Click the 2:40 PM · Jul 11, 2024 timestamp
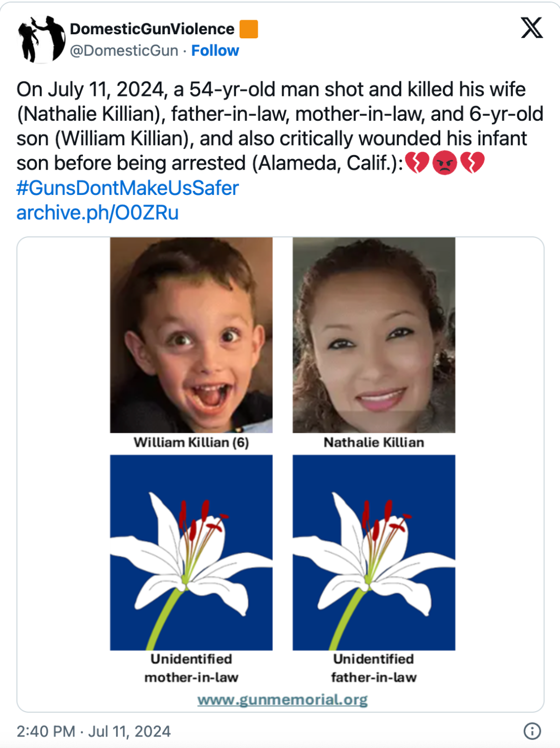This screenshot has width=560, height=748. (x=93, y=731)
